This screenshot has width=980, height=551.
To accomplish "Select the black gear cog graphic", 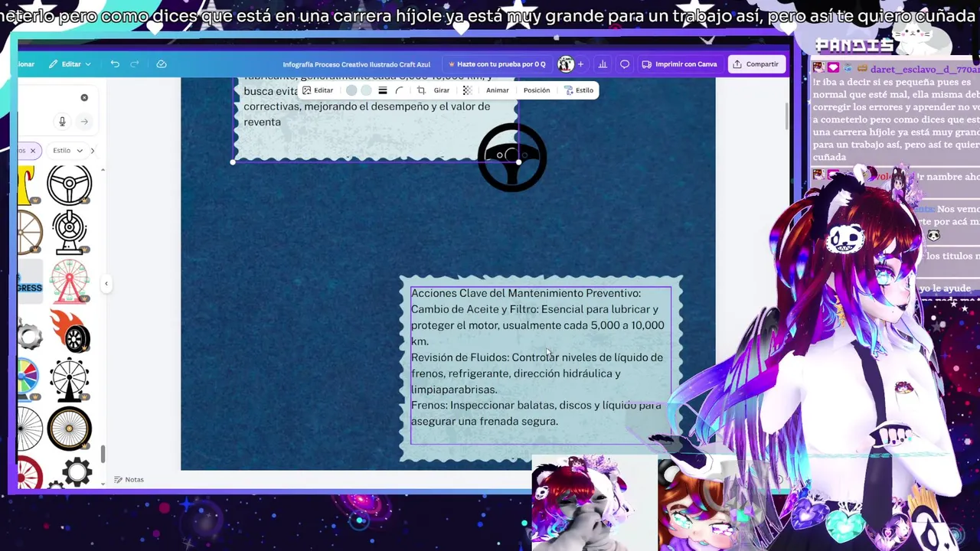I will pyautogui.click(x=77, y=472).
